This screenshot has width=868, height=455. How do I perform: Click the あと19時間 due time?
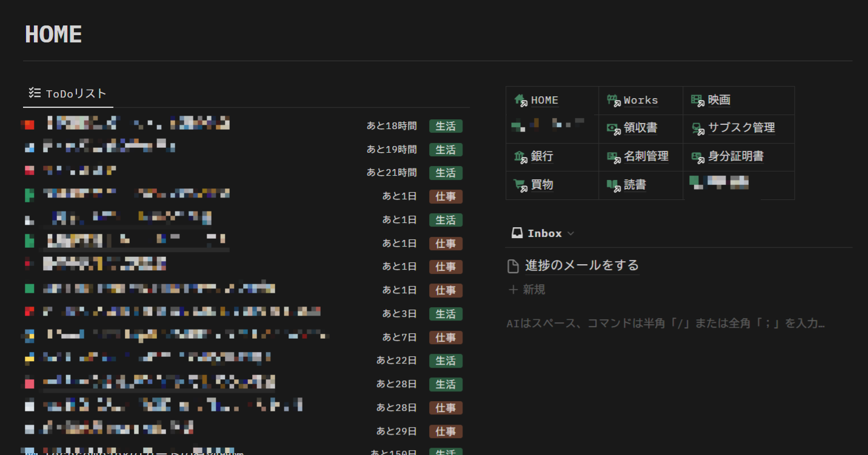coord(392,150)
